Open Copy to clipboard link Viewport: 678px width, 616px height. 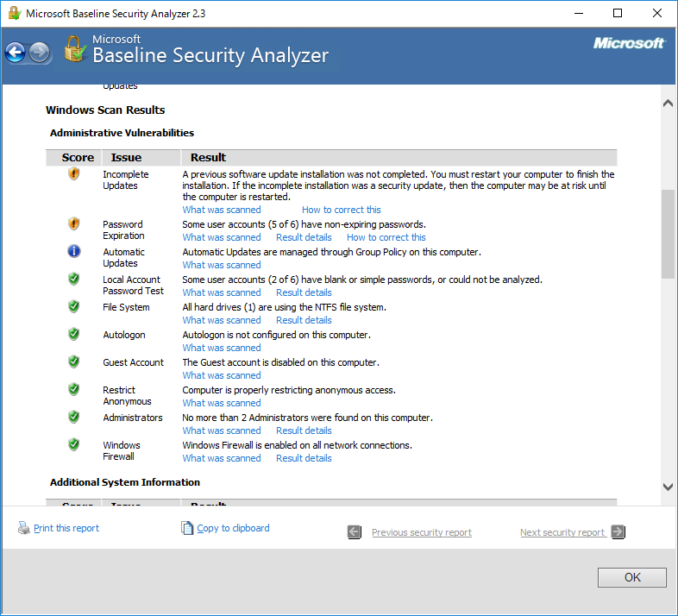coord(233,528)
